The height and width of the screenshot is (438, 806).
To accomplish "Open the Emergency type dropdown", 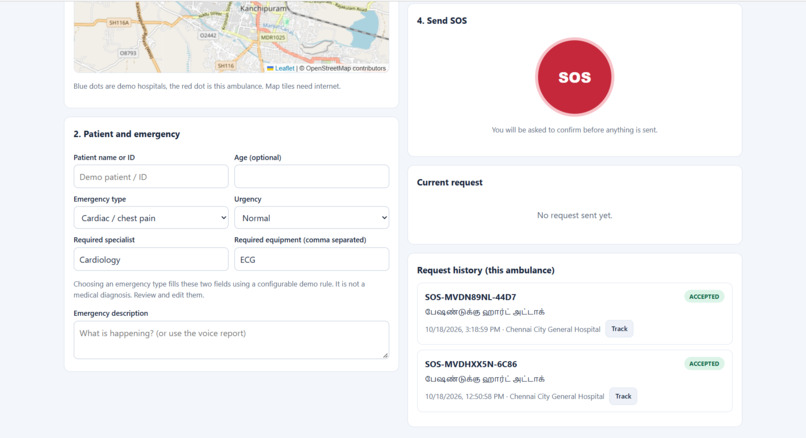I will click(151, 218).
